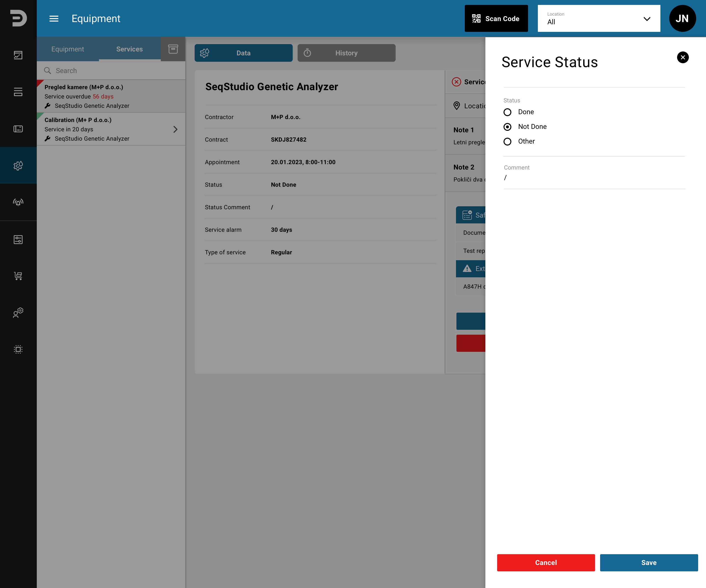Viewport: 706px width, 588px height.
Task: Select the Not Done radio button
Action: click(x=507, y=127)
